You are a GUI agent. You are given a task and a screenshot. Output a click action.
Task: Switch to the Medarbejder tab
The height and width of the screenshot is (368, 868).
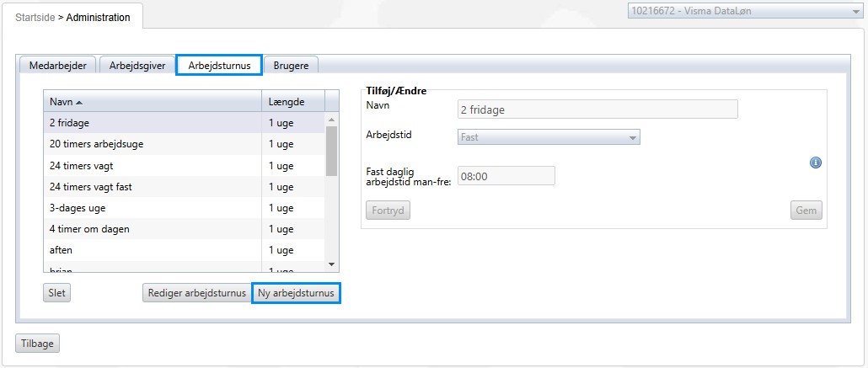coord(57,66)
